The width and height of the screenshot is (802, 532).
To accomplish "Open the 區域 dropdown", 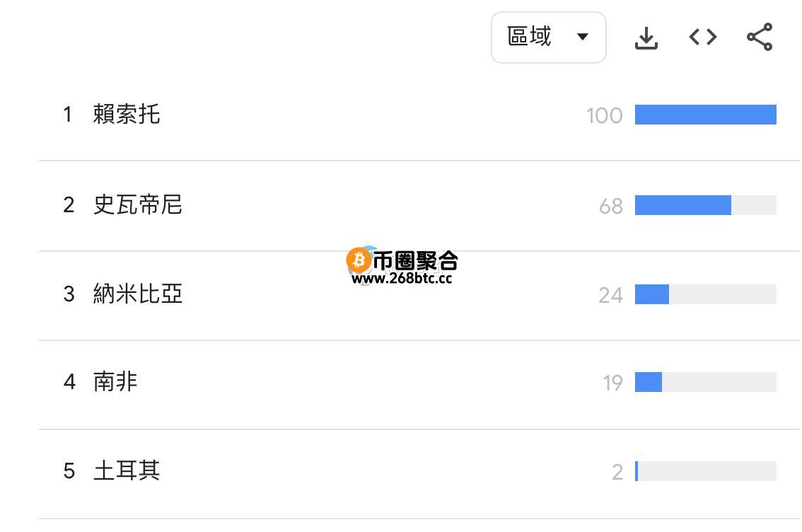I will 548,37.
